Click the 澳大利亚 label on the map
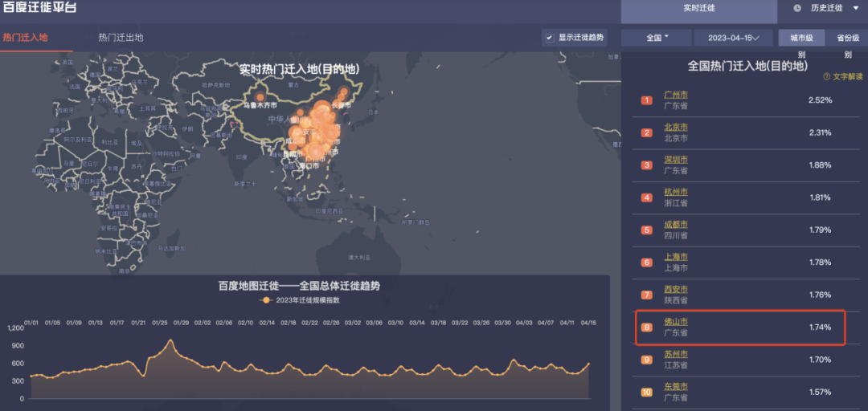 [359, 257]
